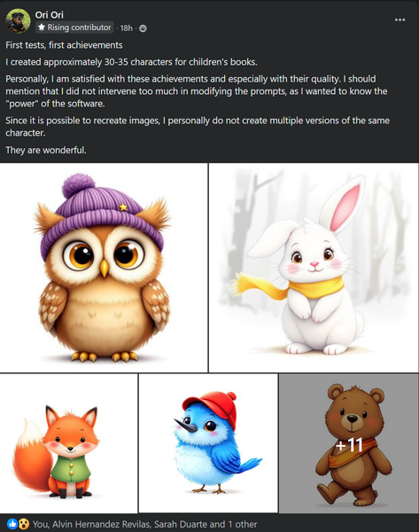Click the blue Like reaction icon

(x=12, y=524)
